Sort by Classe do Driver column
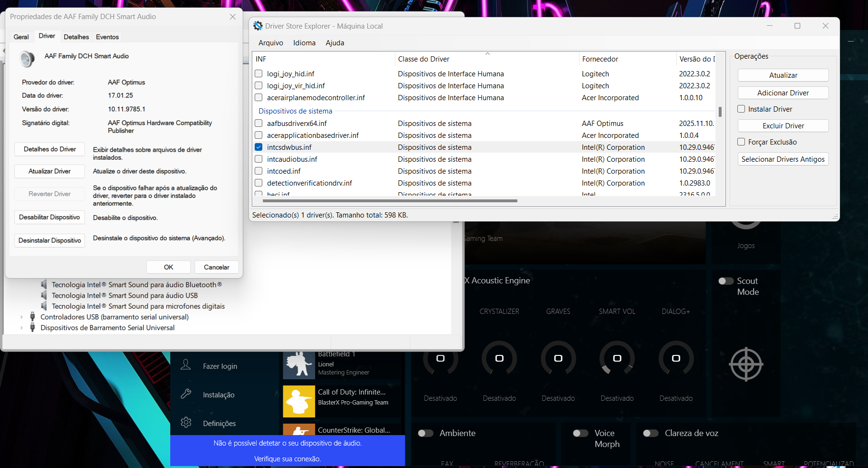Image resolution: width=868 pixels, height=468 pixels. [x=486, y=59]
